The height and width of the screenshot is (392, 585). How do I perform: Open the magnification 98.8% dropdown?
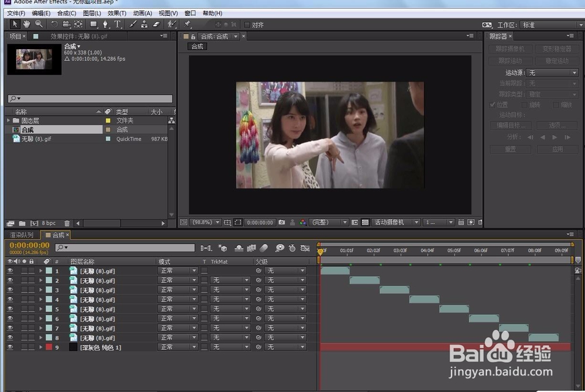click(x=205, y=222)
